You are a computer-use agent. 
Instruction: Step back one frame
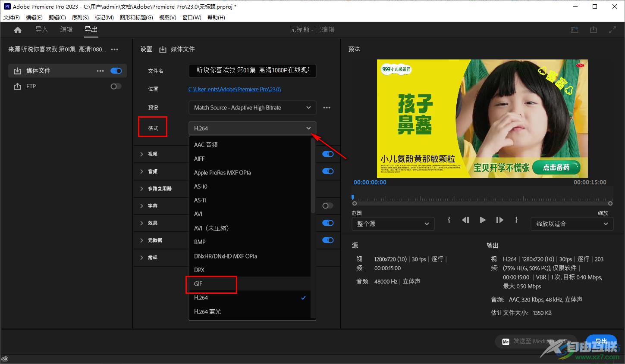point(465,220)
